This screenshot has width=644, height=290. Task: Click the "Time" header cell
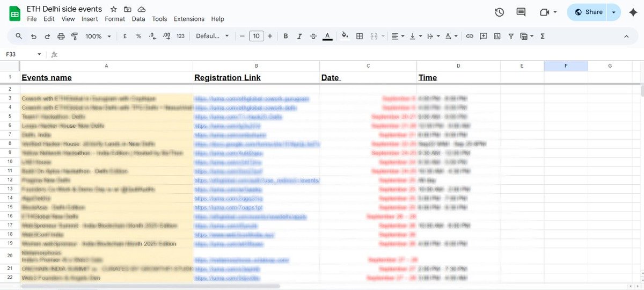tap(458, 77)
